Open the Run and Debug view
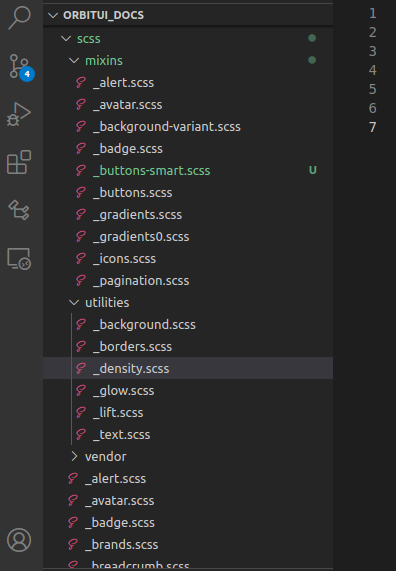This screenshot has width=396, height=571. click(x=19, y=114)
